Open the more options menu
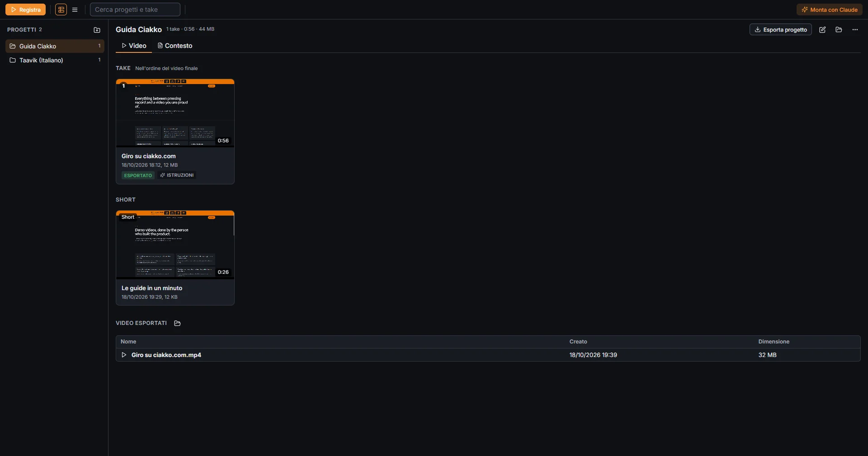Screen dimensions: 868x456 [x=855, y=29]
